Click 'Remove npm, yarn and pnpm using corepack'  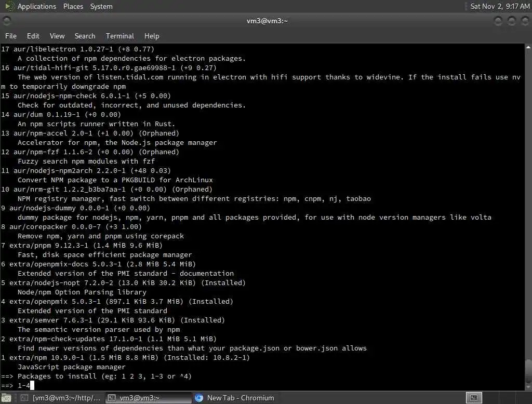pos(101,236)
